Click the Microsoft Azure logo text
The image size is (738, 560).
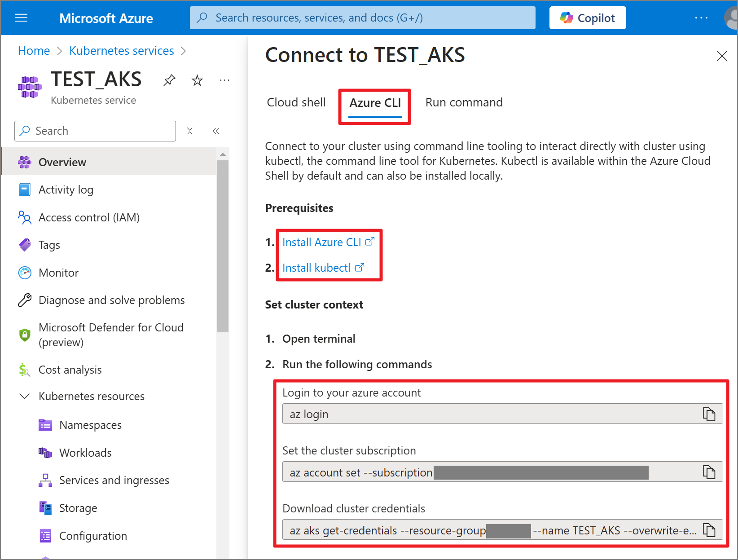pos(106,18)
